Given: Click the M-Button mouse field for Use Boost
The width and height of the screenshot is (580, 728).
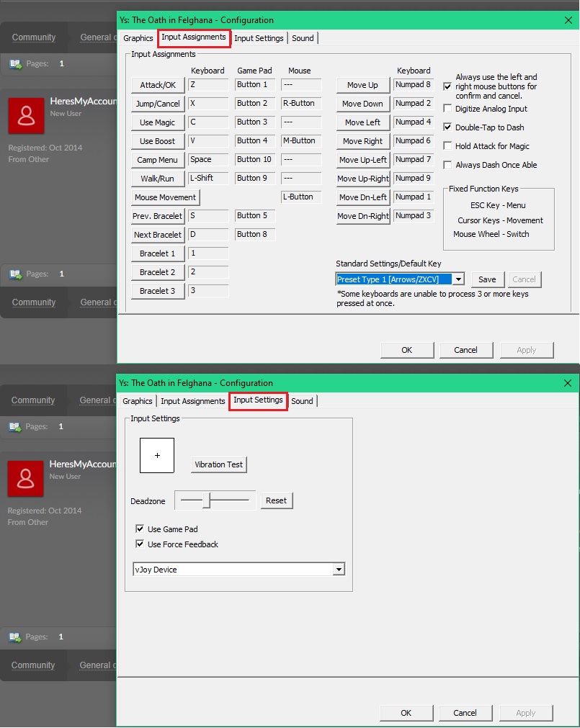Looking at the screenshot, I should pos(301,140).
